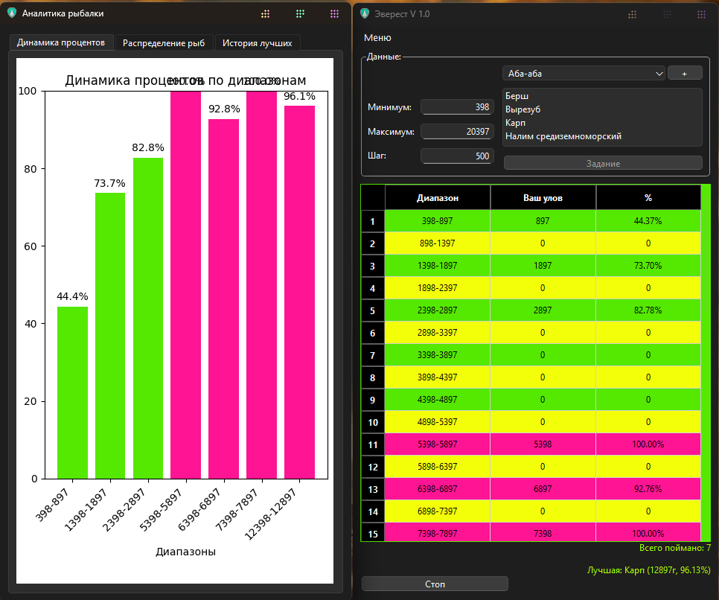The width and height of the screenshot is (719, 600).
Task: Click purple dotted icon in Аналитика рыбалки title bar
Action: click(335, 14)
